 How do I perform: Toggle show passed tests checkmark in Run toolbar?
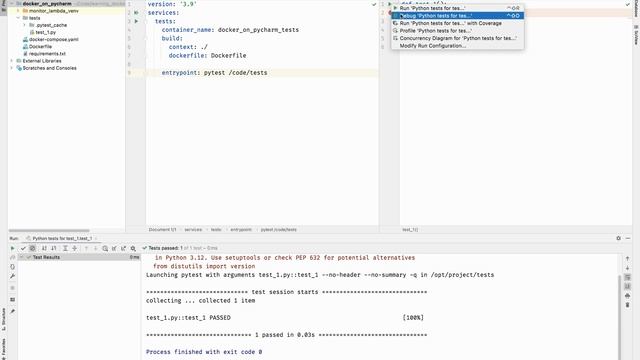point(23,248)
